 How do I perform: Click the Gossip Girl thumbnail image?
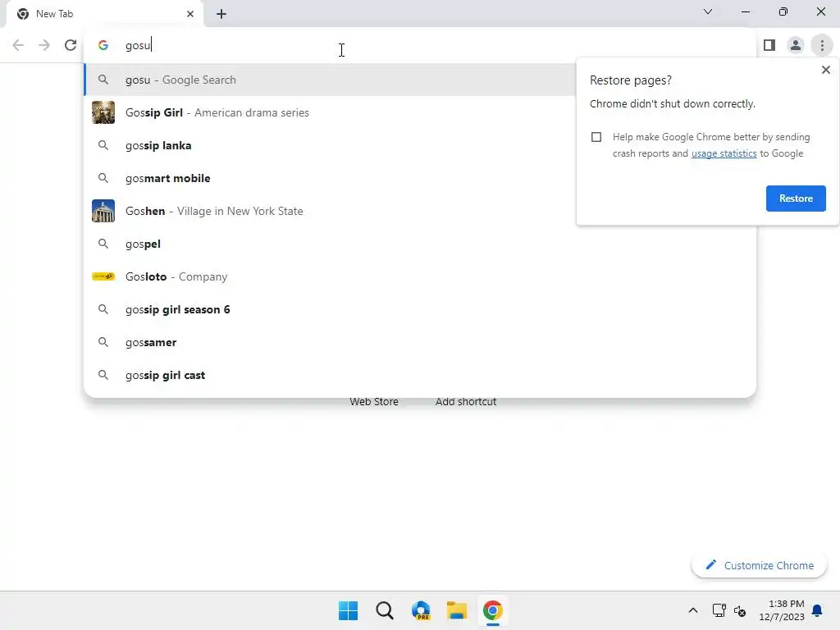(x=103, y=112)
